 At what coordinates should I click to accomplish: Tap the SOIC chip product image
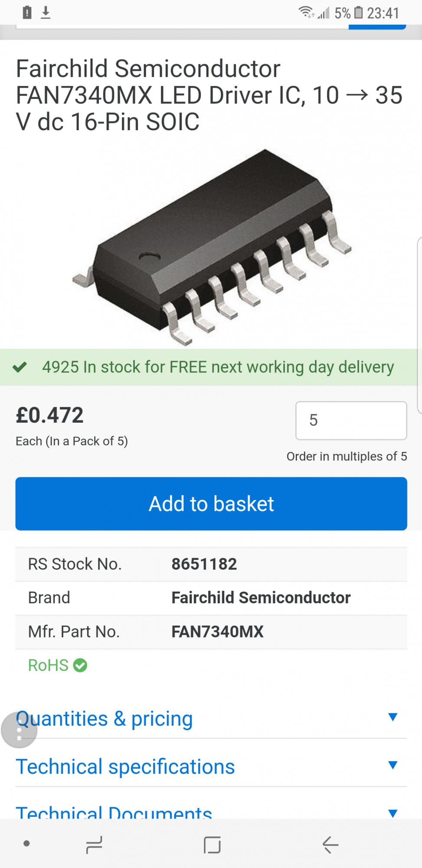211,247
